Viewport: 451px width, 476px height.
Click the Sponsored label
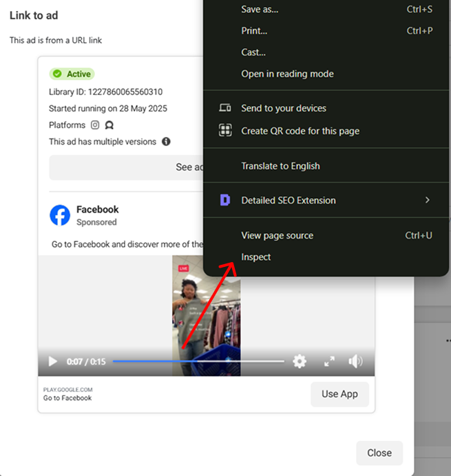[96, 222]
